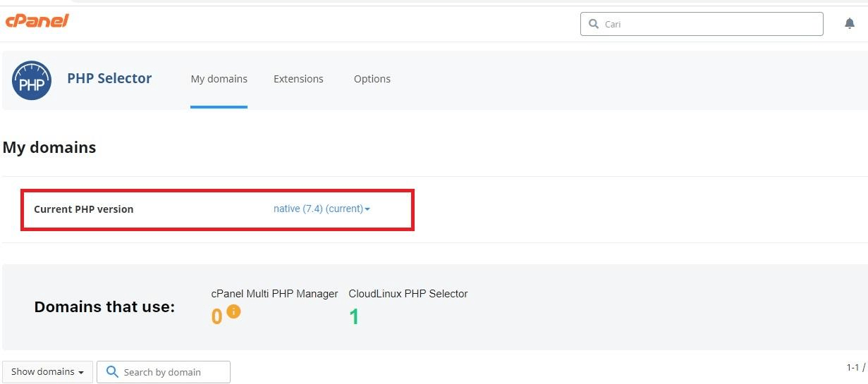The image size is (868, 384).
Task: Go to the Options tab
Action: pyautogui.click(x=372, y=79)
